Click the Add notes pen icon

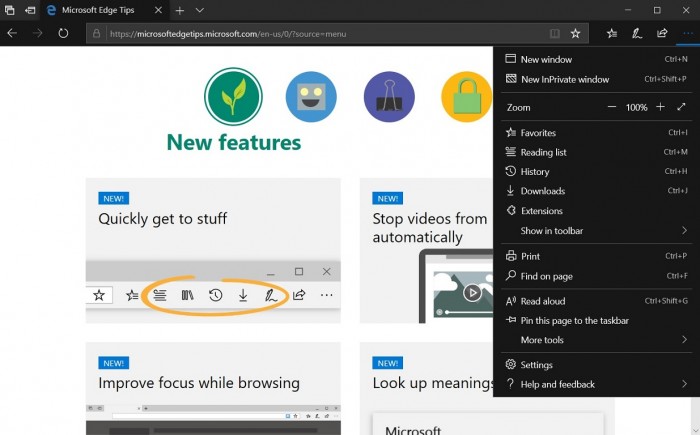(x=637, y=33)
